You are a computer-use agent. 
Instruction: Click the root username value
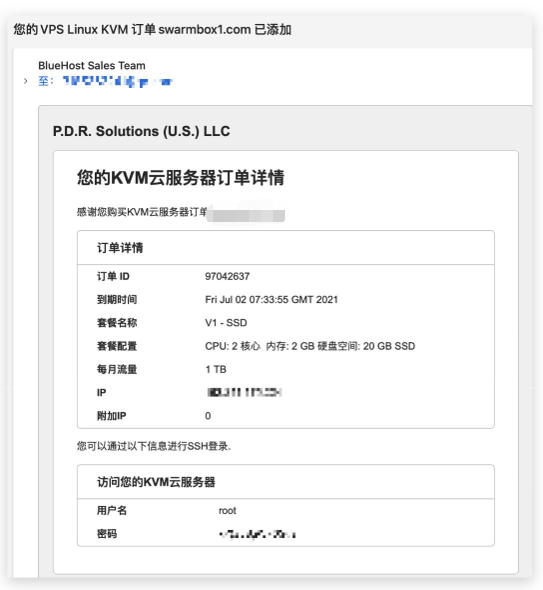coord(227,511)
